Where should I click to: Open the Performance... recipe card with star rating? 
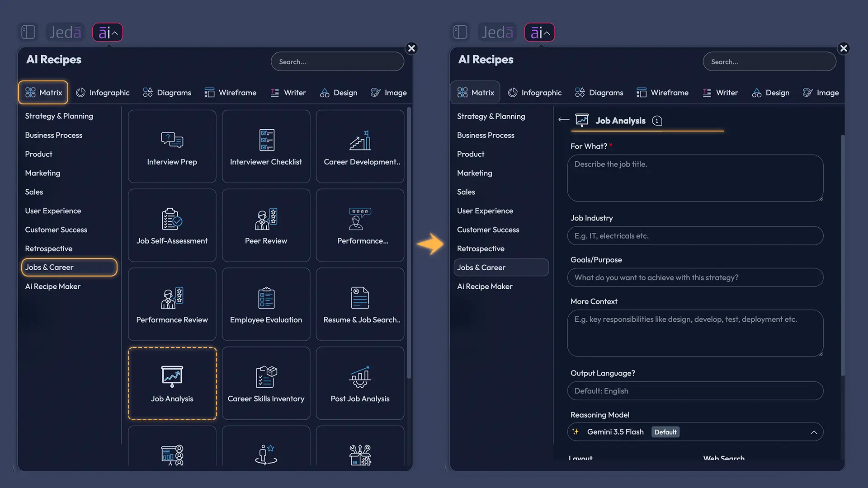pyautogui.click(x=360, y=225)
